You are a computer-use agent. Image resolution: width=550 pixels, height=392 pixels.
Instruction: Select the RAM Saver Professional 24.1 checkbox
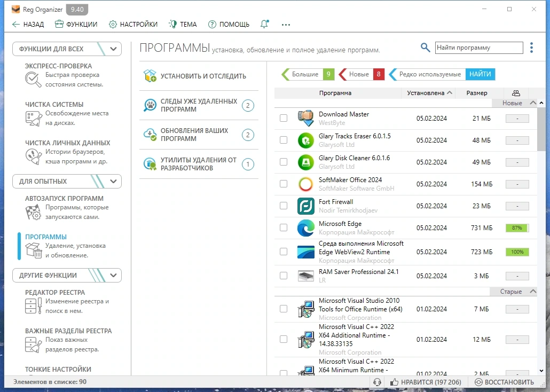[x=284, y=276]
